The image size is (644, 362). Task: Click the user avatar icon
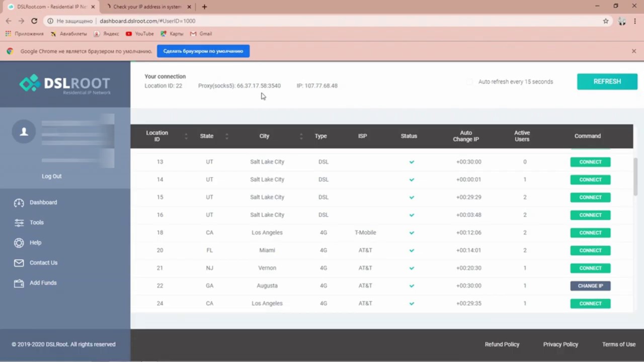[24, 132]
